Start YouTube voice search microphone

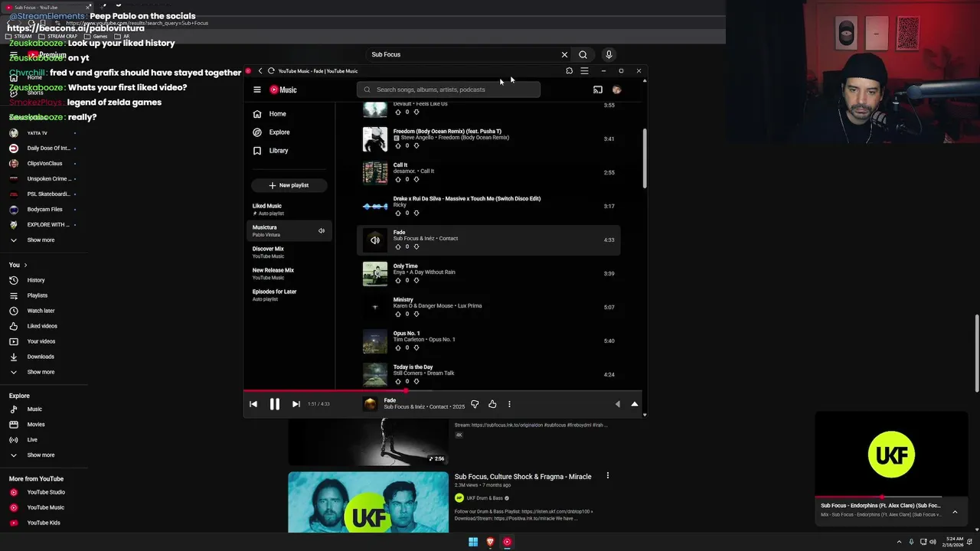coord(609,54)
